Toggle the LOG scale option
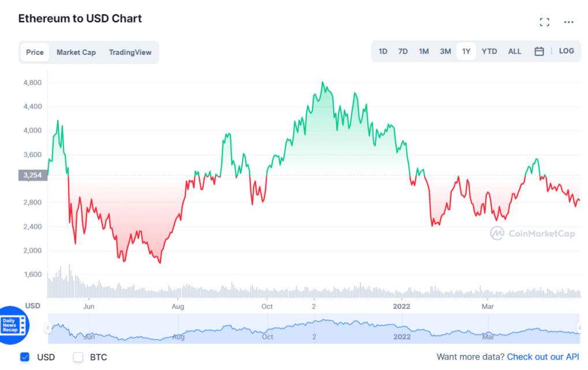The height and width of the screenshot is (370, 588). [x=566, y=51]
